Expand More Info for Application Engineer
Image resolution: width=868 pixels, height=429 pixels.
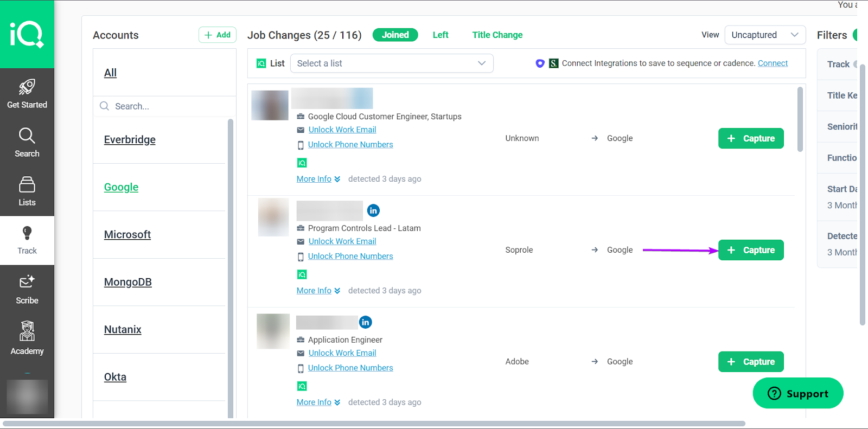click(x=318, y=402)
